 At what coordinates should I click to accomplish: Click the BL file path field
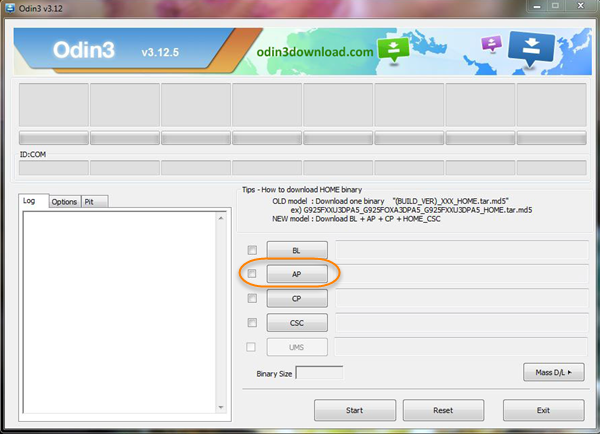[x=462, y=250]
